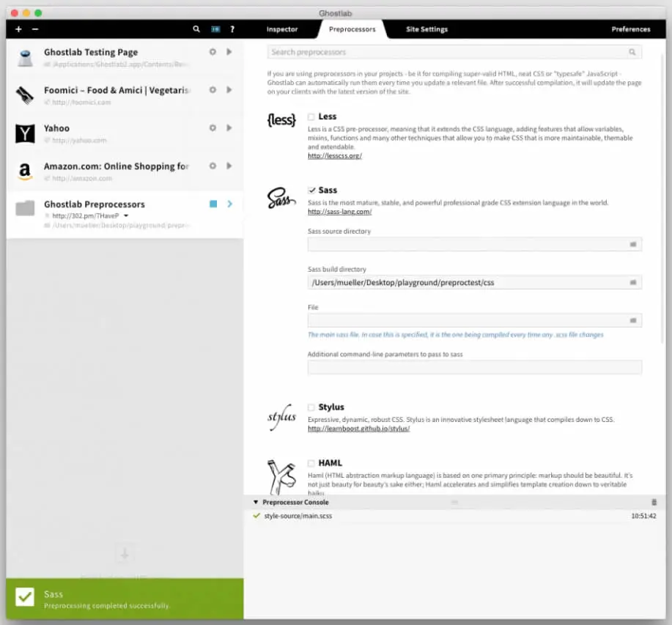Open settings gear for Ghostlab Testing Page

[x=213, y=52]
